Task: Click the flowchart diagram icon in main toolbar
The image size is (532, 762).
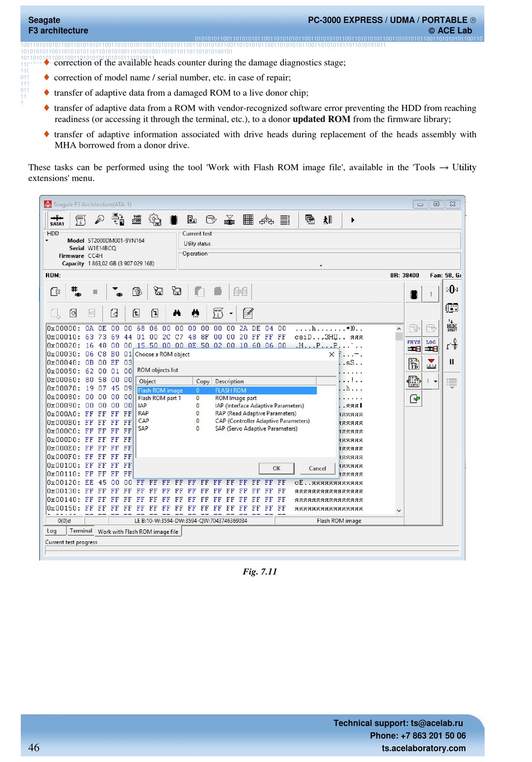Action: tap(267, 220)
